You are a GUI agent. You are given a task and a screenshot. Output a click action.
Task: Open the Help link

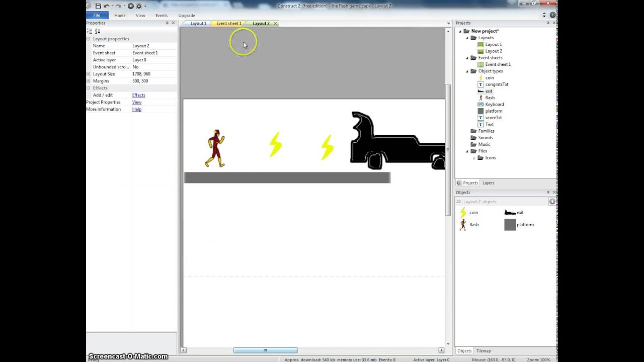(x=137, y=109)
